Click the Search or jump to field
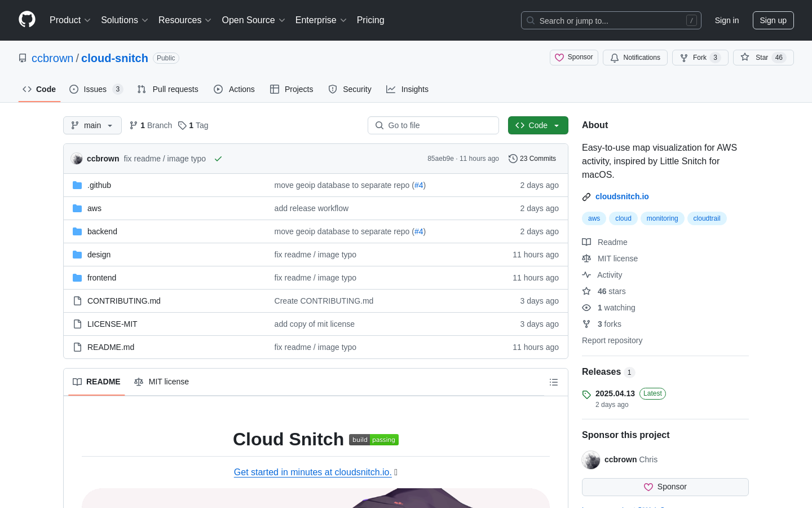This screenshot has width=812, height=508. pos(611,20)
